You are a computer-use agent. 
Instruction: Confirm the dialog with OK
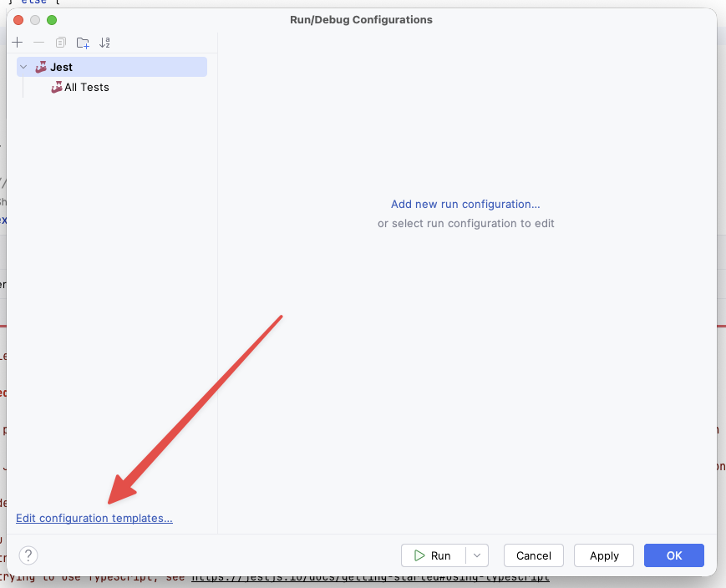(673, 555)
